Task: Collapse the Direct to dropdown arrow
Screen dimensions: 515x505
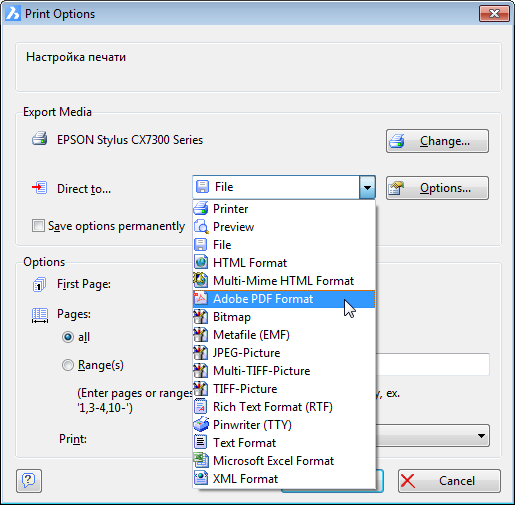Action: tap(367, 187)
